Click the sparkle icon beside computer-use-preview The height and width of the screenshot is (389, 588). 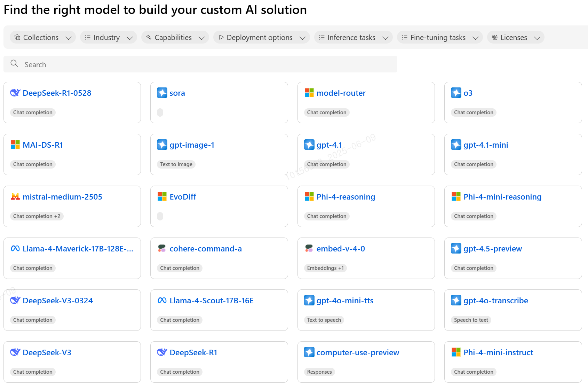point(309,352)
